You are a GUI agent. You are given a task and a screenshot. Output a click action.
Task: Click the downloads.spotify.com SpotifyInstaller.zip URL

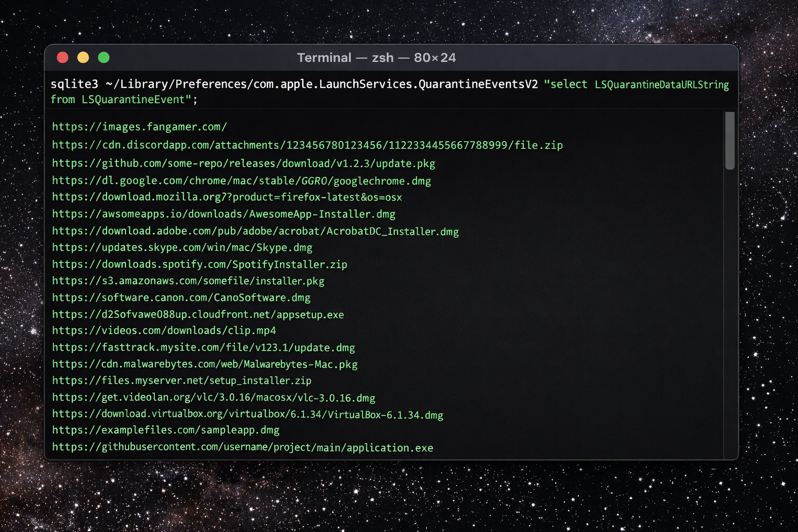[x=199, y=264]
